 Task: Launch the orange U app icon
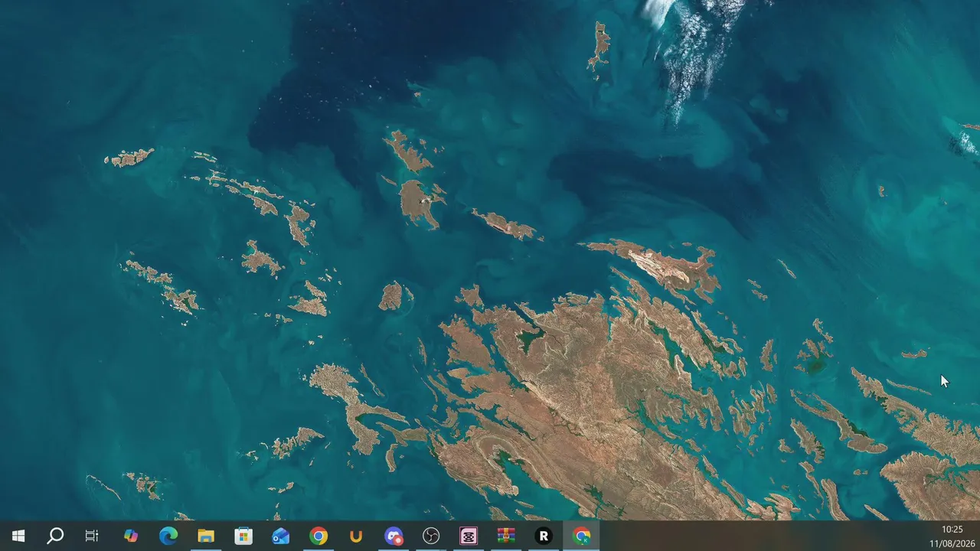(356, 536)
